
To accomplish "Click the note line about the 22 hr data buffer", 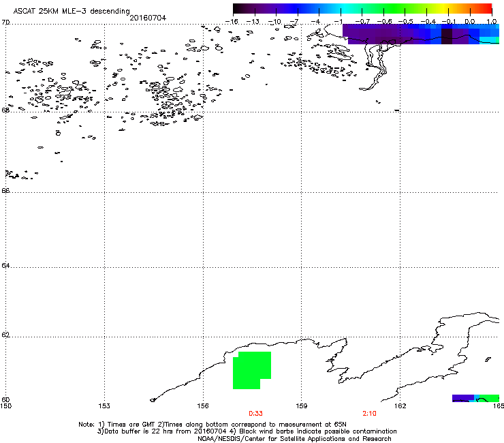I will tap(247, 431).
